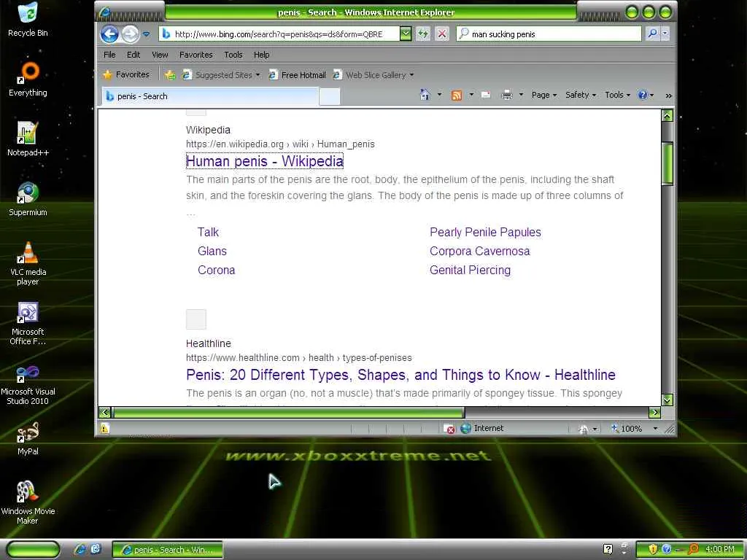Click the green Start button on taskbar
Image resolution: width=747 pixels, height=560 pixels.
click(x=34, y=550)
